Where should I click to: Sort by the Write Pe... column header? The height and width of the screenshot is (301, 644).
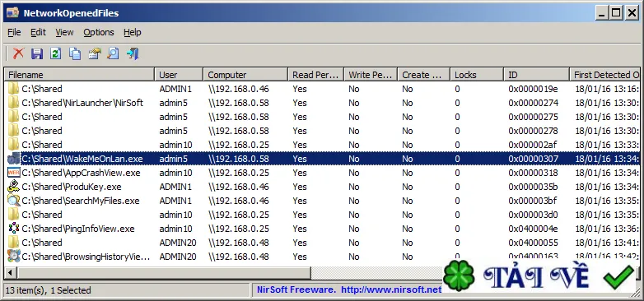[x=371, y=75]
